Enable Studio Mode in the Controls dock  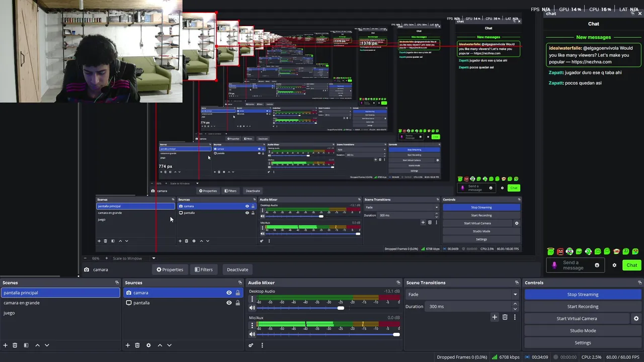[583, 331]
